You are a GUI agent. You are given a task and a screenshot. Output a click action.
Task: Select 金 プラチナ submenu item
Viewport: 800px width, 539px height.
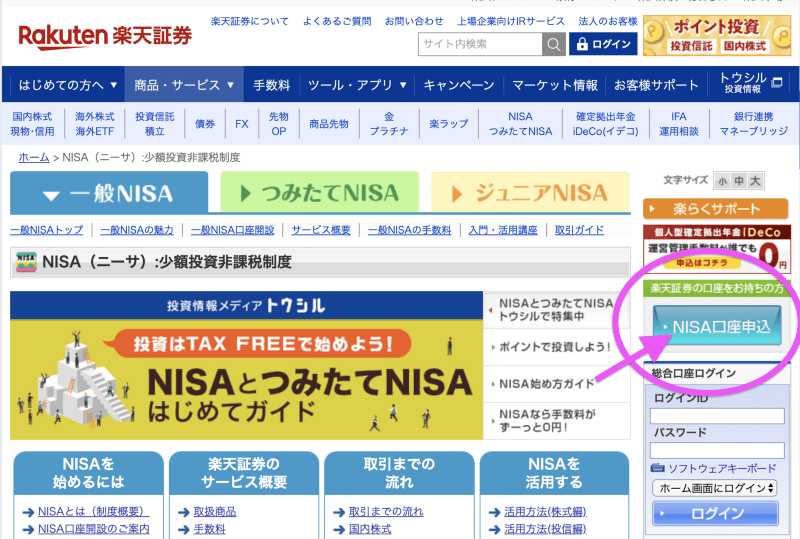point(389,124)
